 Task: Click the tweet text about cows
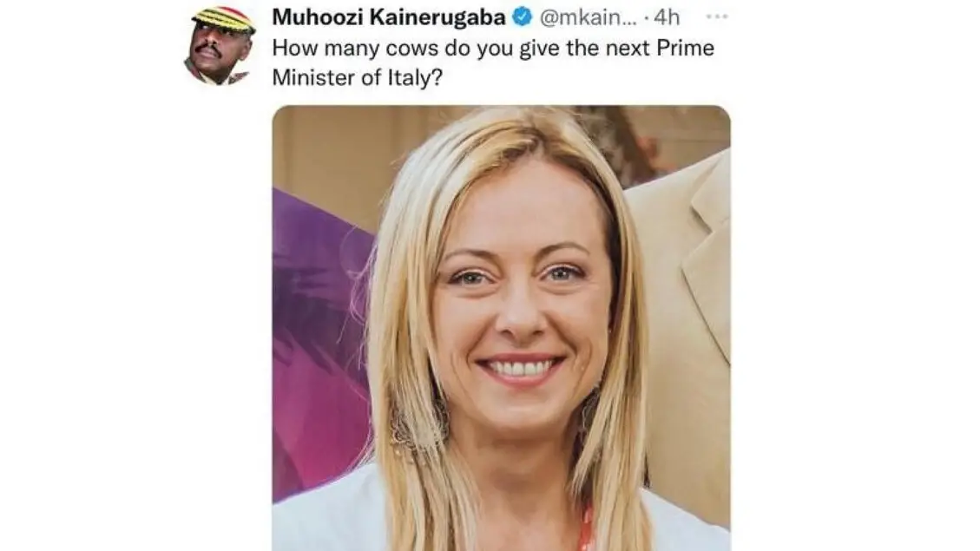(493, 62)
